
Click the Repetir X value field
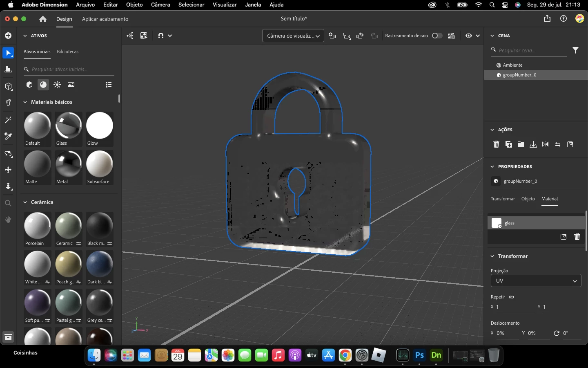coord(515,307)
